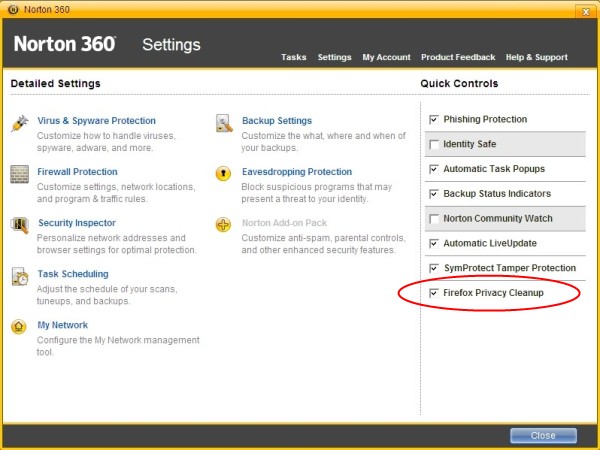This screenshot has height=450, width=600.
Task: Click the Virus & Spyware Protection syringe icon
Action: click(20, 124)
